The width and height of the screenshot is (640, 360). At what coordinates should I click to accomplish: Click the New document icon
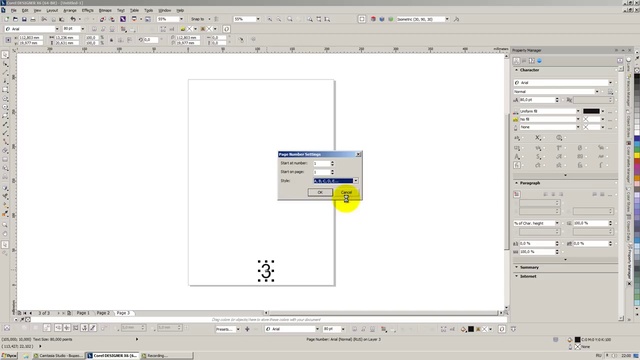(7, 19)
